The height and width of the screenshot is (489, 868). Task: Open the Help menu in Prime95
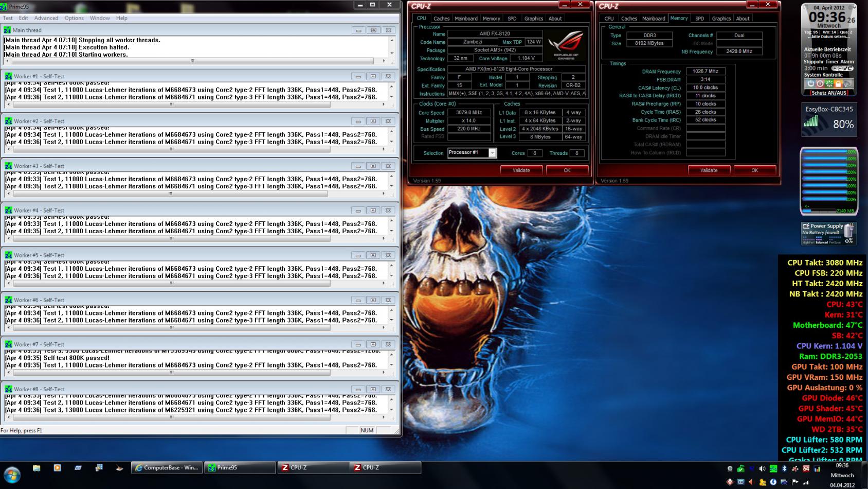122,18
